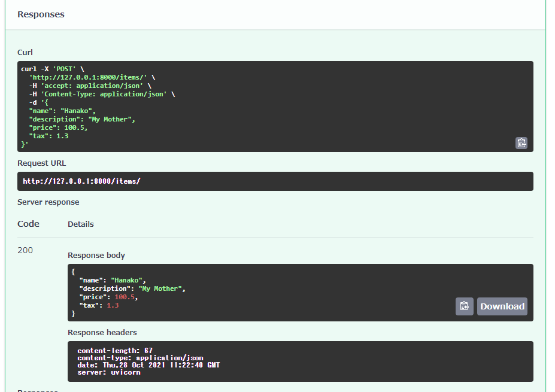Screen dimensions: 555x392
Task: Click the Server response heading
Action: pos(48,202)
